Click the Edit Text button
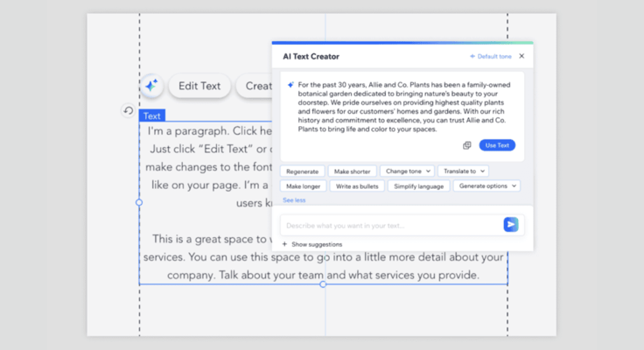The image size is (644, 350). [x=199, y=86]
